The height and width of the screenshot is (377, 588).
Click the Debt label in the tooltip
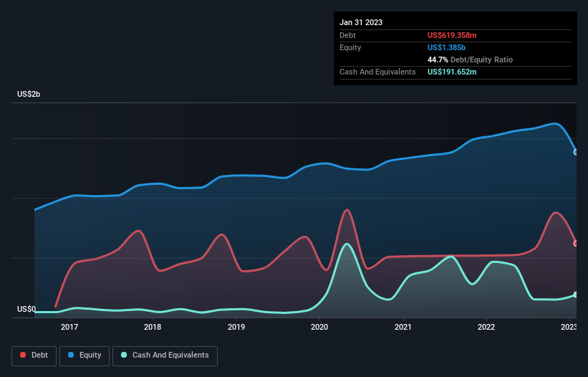(x=347, y=35)
